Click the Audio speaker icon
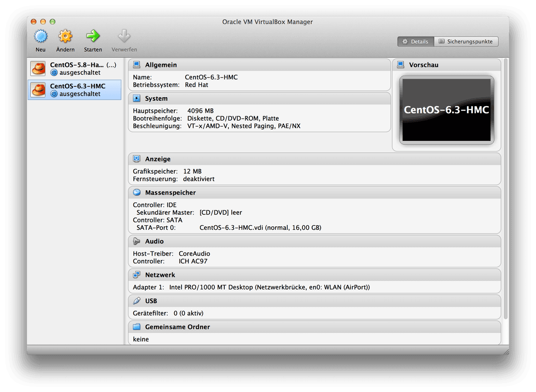Screen dimensions: 536x392 pos(136,241)
